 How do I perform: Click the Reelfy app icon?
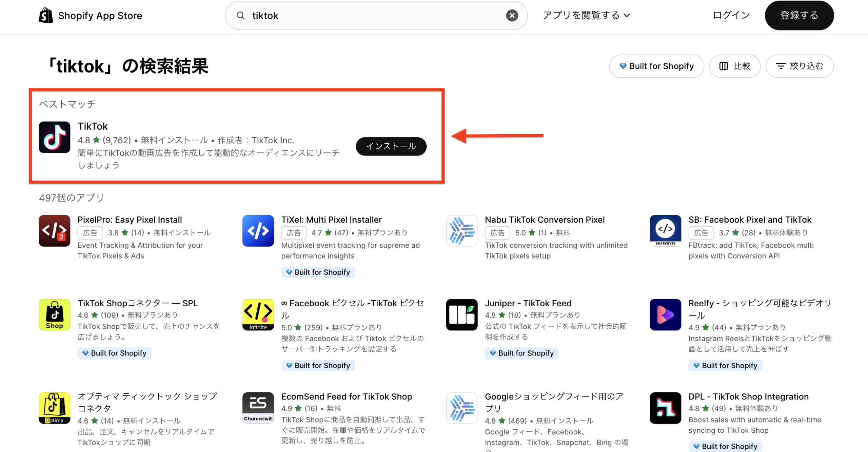pos(665,315)
